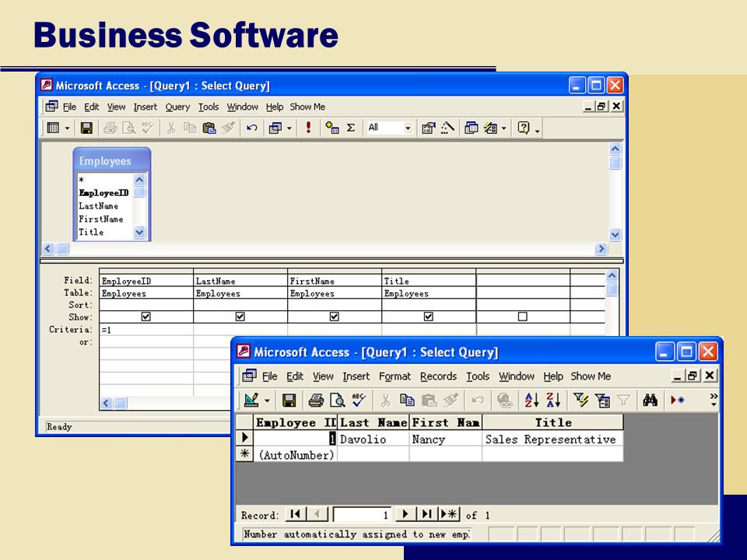747x560 pixels.
Task: Open Format menu in datasheet window
Action: point(395,376)
